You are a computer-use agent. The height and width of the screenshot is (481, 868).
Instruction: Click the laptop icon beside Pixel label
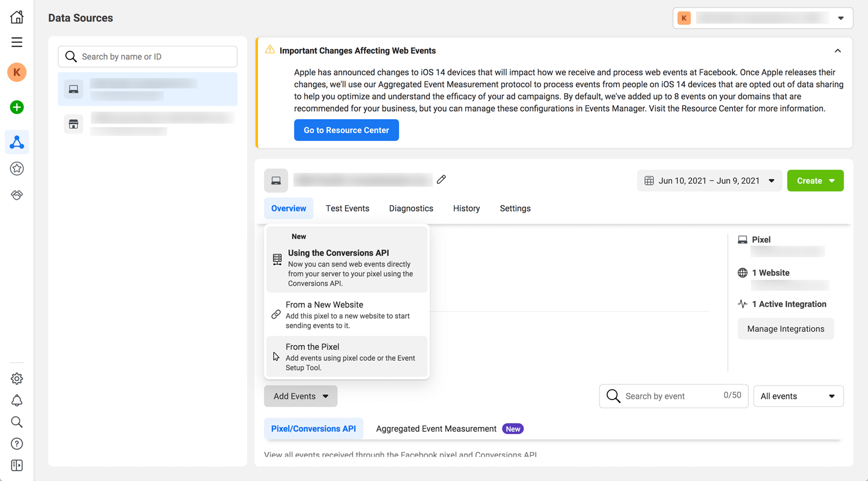coord(742,239)
